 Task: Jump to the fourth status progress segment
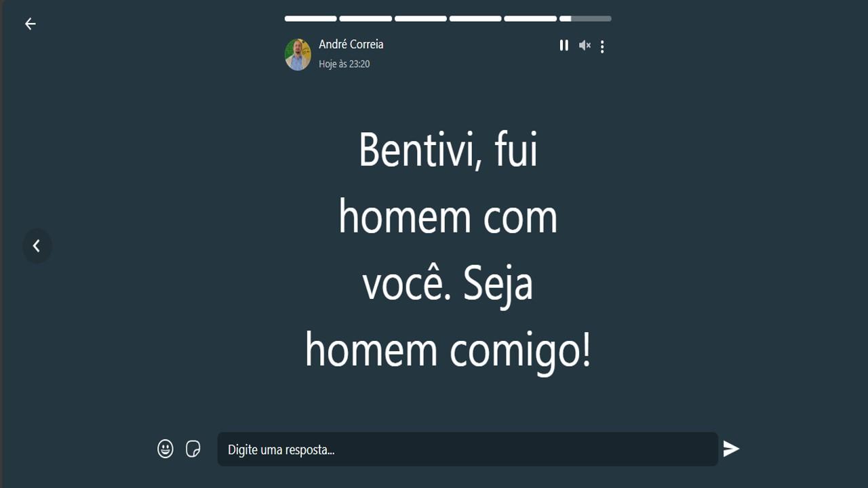pos(475,19)
